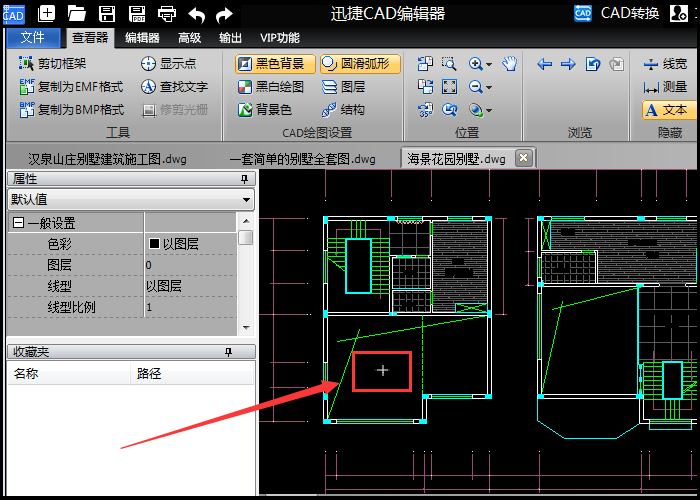Click the properties scrollbar up arrow
This screenshot has width=700, height=500.
pyautogui.click(x=246, y=221)
